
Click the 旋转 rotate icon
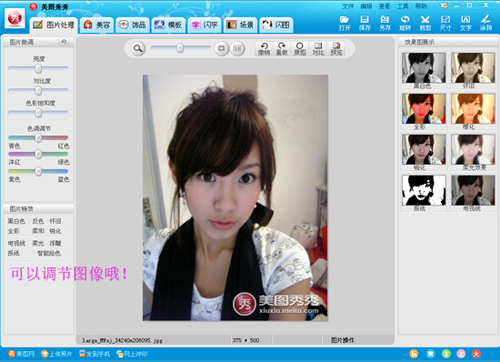[405, 23]
